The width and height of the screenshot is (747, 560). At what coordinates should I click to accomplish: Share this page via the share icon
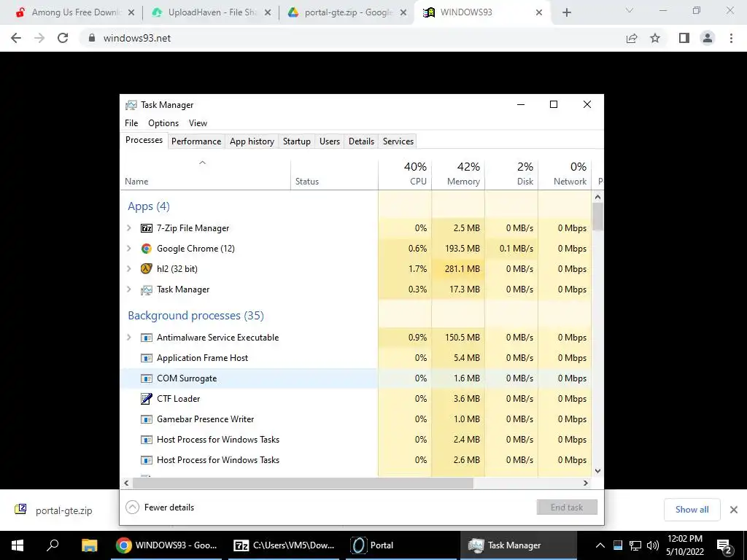click(632, 38)
